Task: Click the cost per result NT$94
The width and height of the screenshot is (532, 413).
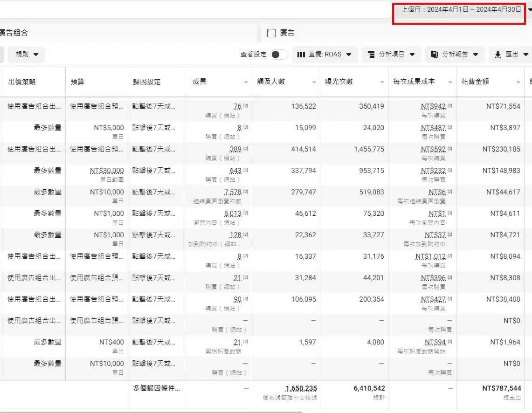Action: tap(435, 342)
